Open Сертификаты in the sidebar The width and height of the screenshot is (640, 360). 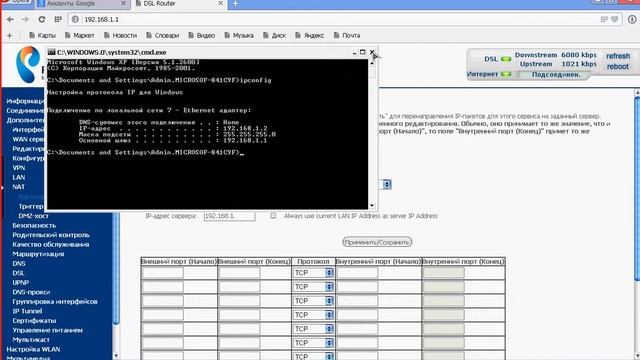[x=34, y=320]
